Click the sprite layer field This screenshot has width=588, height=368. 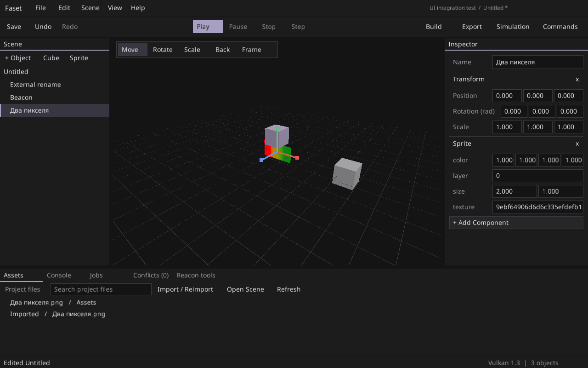[x=537, y=176]
